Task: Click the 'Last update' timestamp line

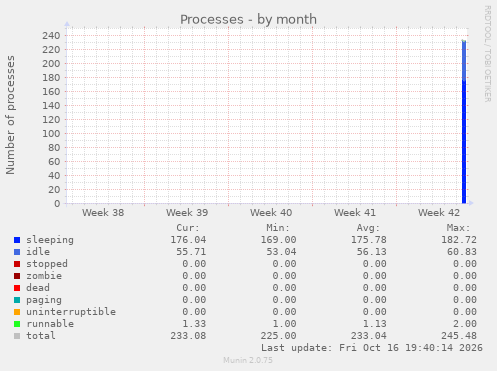Action: 372,348
